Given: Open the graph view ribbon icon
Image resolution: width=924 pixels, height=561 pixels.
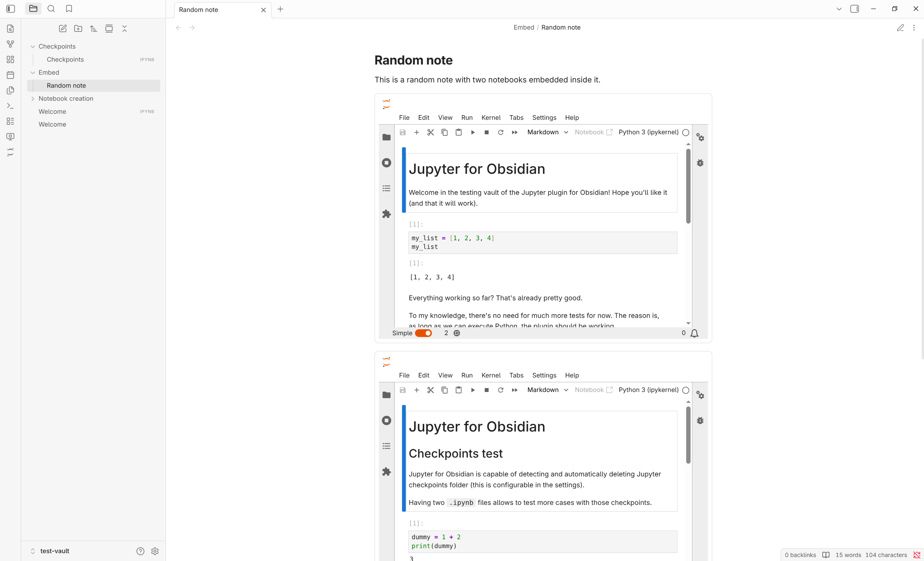Looking at the screenshot, I should point(10,44).
